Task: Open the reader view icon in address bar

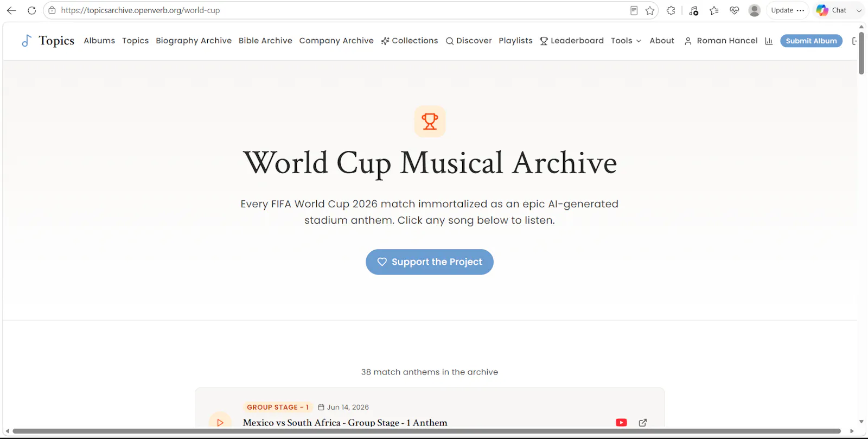Action: (634, 10)
